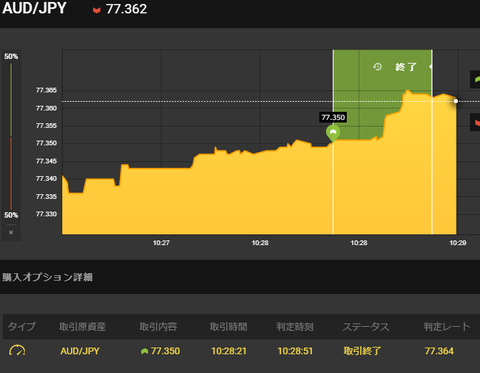Click the green up-arrow button at chart edge
The image size is (480, 373).
pyautogui.click(x=475, y=79)
